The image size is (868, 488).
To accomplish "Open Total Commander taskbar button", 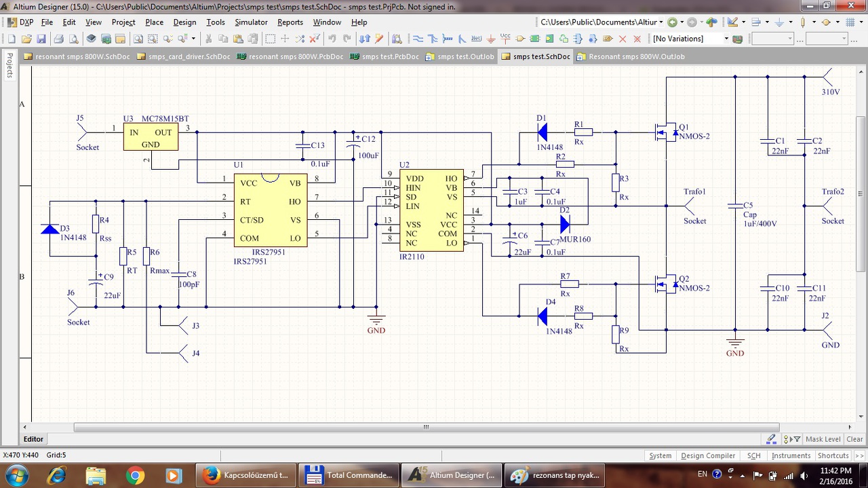I will click(349, 475).
